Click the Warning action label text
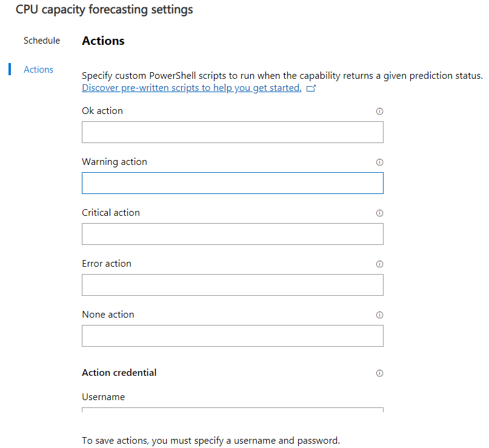The width and height of the screenshot is (489, 448). [x=114, y=162]
